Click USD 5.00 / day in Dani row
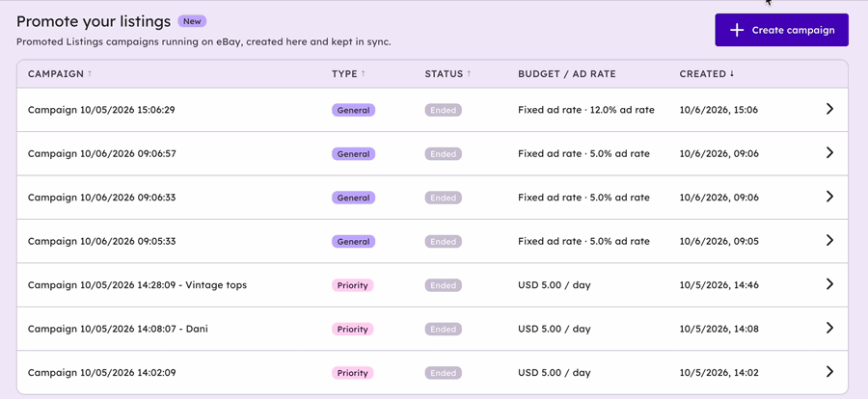Screen dimensions: 868x399 coord(555,329)
